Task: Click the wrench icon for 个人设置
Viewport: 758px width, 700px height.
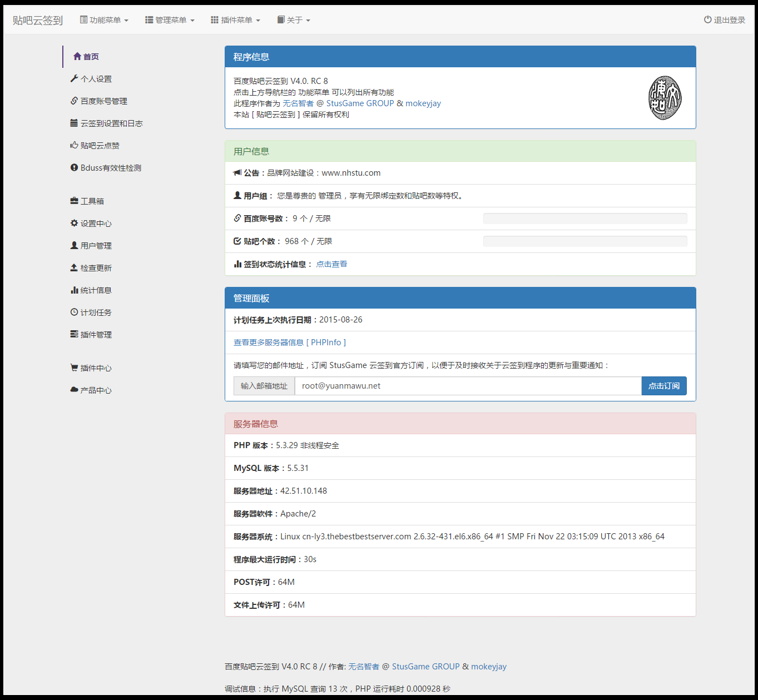Action: click(74, 78)
